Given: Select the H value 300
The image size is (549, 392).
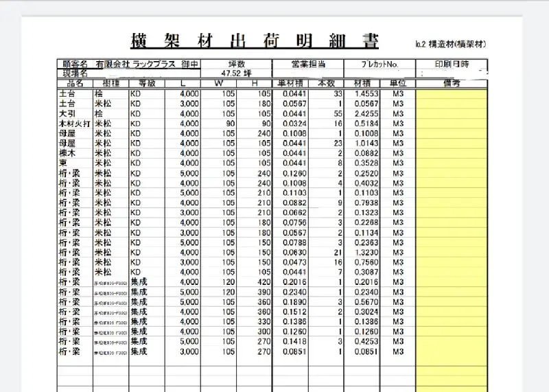Looking at the screenshot, I should (264, 332).
